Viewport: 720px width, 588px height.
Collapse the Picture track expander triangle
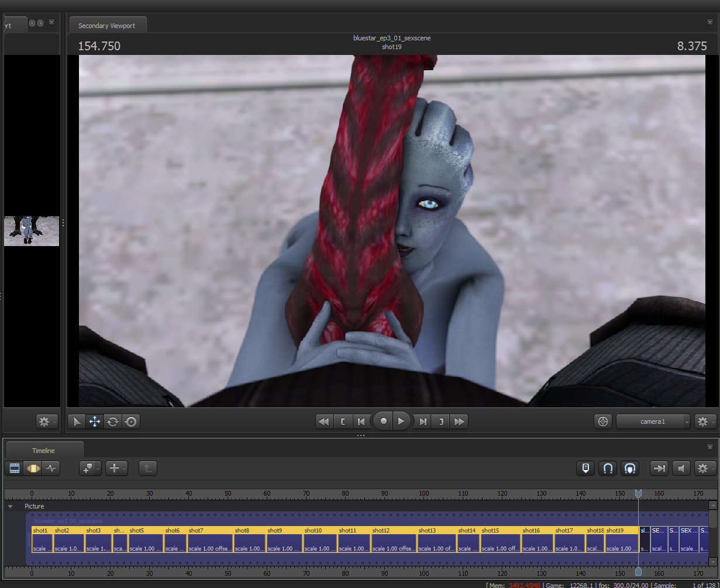[11, 507]
